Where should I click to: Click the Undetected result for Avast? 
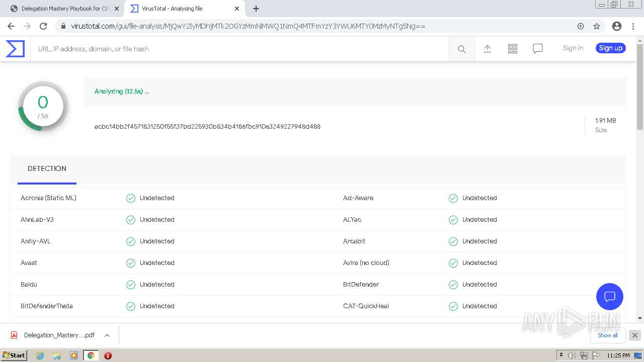[157, 263]
